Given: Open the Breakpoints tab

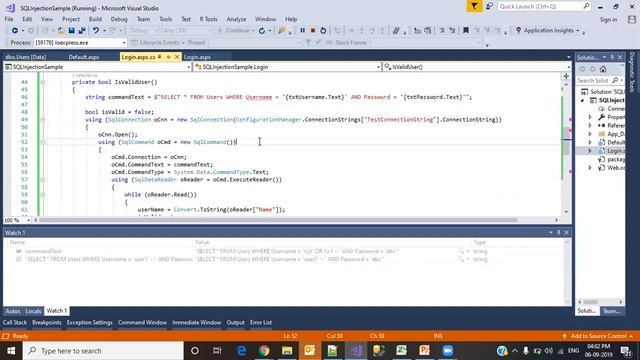Looking at the screenshot, I should tap(47, 322).
